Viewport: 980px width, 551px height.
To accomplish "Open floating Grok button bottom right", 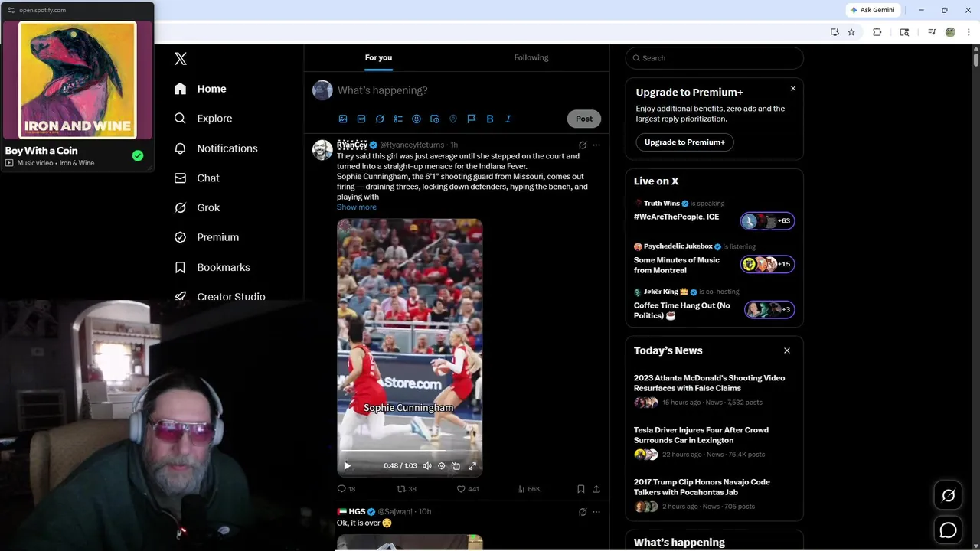I will (949, 496).
